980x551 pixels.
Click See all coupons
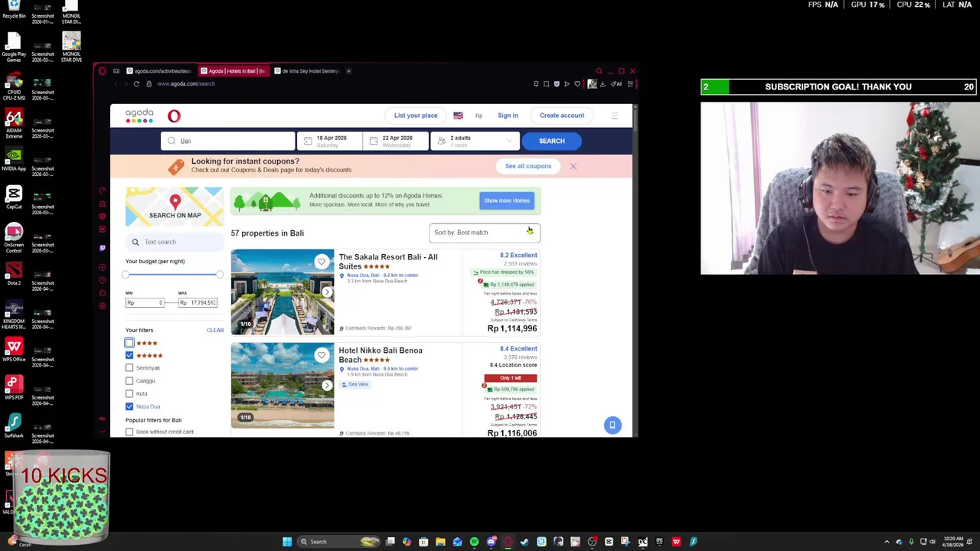[528, 166]
